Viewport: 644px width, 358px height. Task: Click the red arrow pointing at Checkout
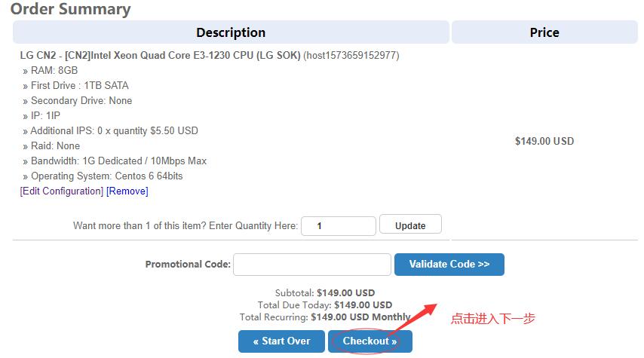412,319
